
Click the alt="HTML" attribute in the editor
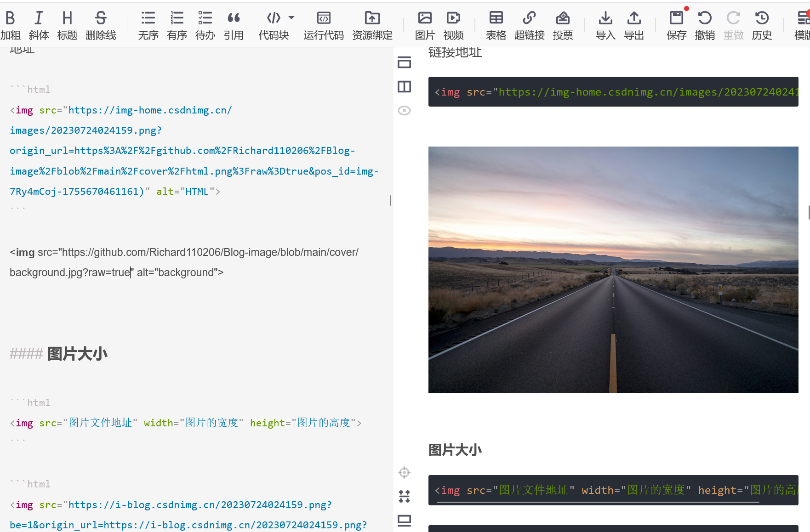pyautogui.click(x=185, y=192)
